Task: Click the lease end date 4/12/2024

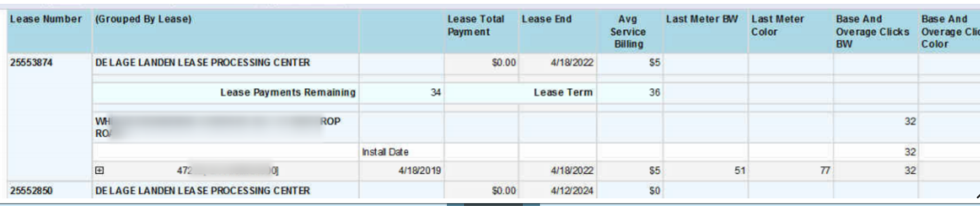Action: pos(572,190)
